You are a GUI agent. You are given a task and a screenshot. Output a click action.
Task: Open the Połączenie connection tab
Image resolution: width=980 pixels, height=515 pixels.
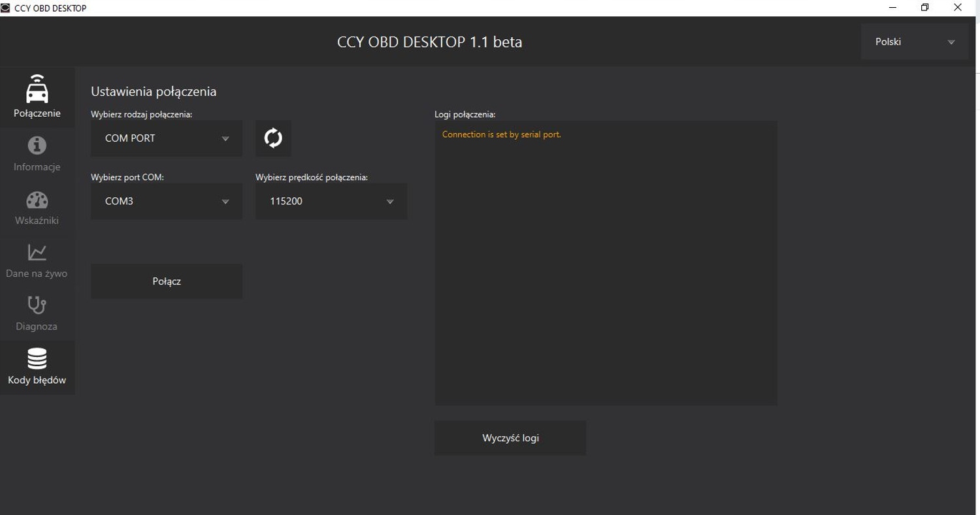(x=37, y=97)
